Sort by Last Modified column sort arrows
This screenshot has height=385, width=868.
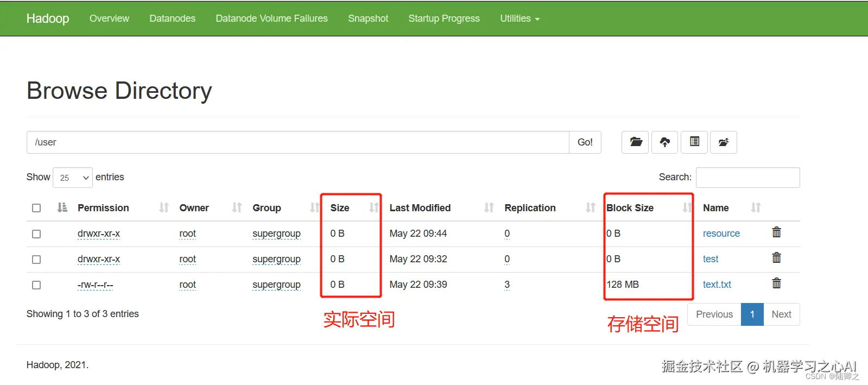point(489,207)
